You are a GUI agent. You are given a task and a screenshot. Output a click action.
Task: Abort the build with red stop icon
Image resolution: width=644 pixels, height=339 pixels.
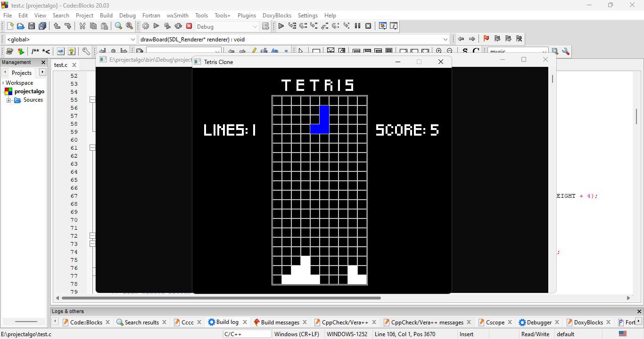[x=189, y=26]
